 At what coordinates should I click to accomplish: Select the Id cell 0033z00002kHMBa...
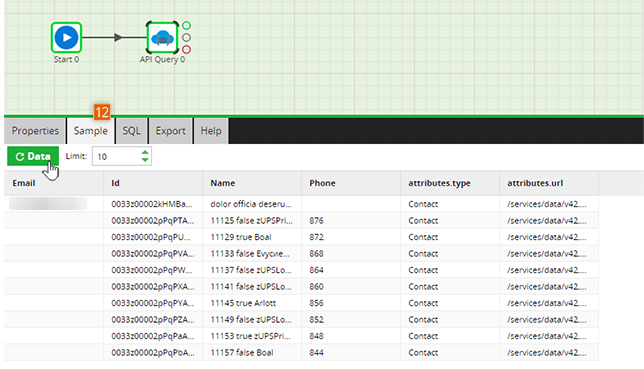tap(152, 204)
